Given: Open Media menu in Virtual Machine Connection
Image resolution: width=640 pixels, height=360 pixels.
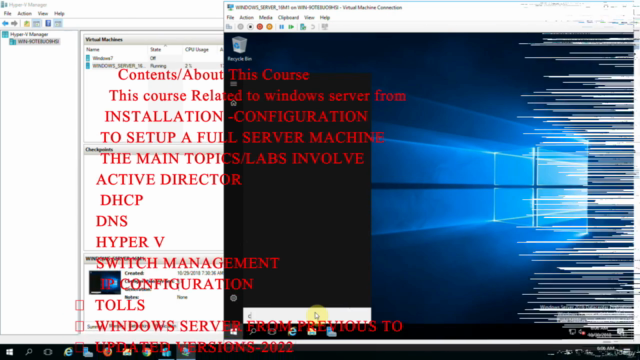Looking at the screenshot, I should click(x=265, y=18).
